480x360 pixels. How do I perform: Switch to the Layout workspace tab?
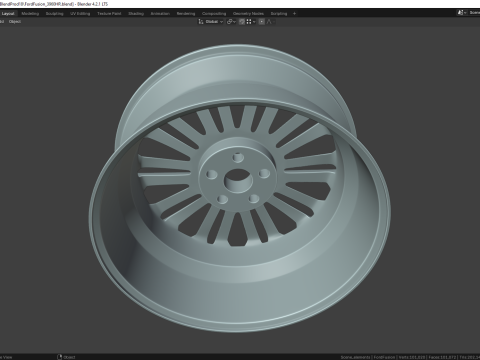[8, 14]
